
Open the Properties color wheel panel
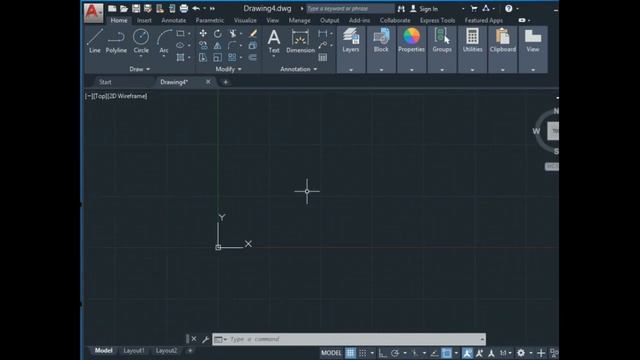pos(411,41)
